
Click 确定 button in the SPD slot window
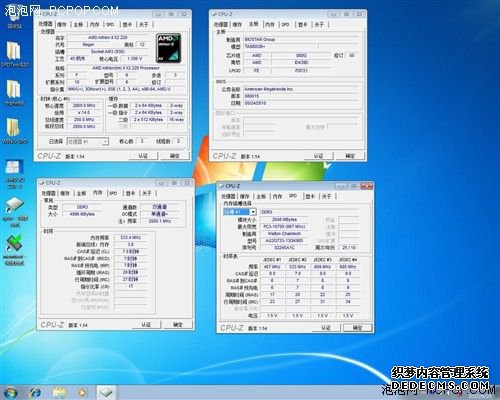point(357,328)
